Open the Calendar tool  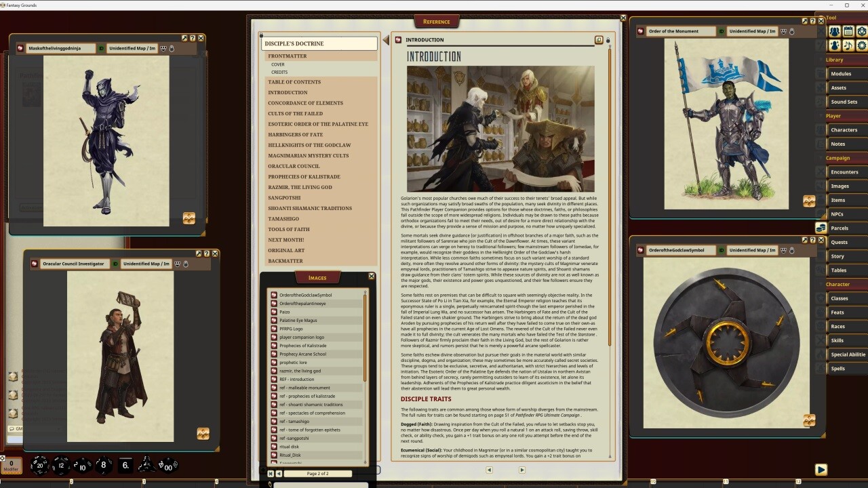pyautogui.click(x=847, y=31)
